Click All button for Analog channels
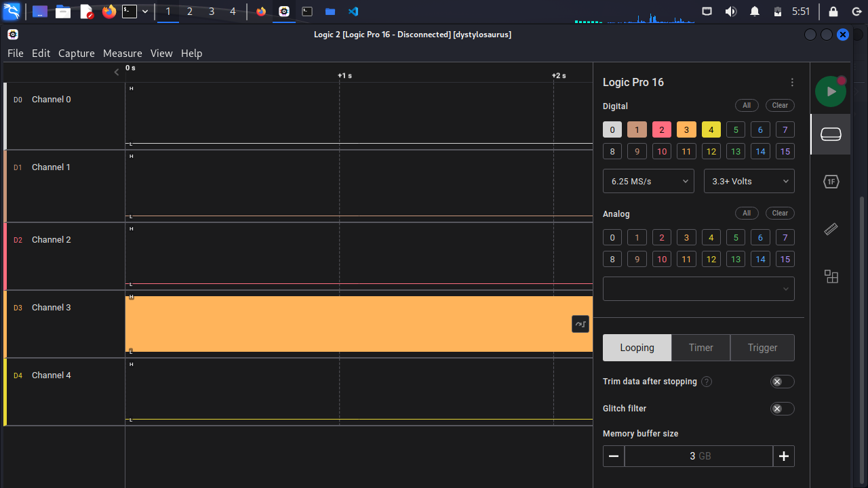868x488 pixels. point(746,213)
